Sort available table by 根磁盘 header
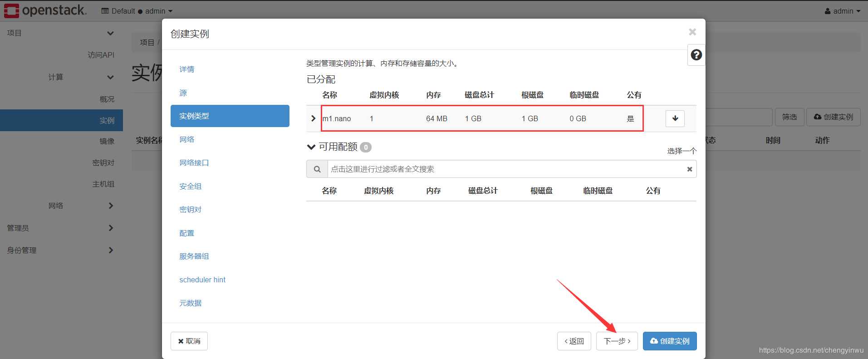This screenshot has height=359, width=868. click(x=541, y=191)
